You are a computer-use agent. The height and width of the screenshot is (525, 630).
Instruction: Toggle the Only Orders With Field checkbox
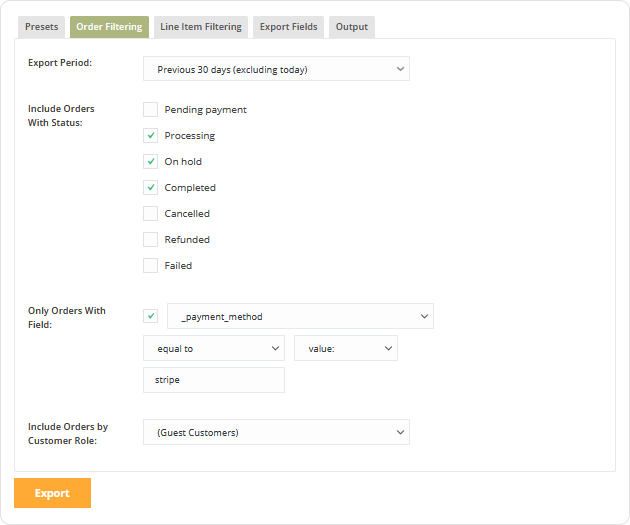(x=151, y=317)
